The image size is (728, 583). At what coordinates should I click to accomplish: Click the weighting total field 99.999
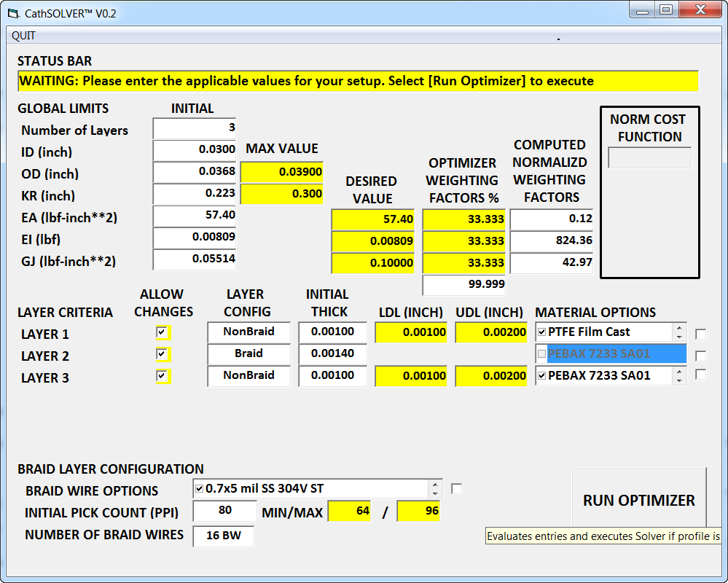pos(463,284)
